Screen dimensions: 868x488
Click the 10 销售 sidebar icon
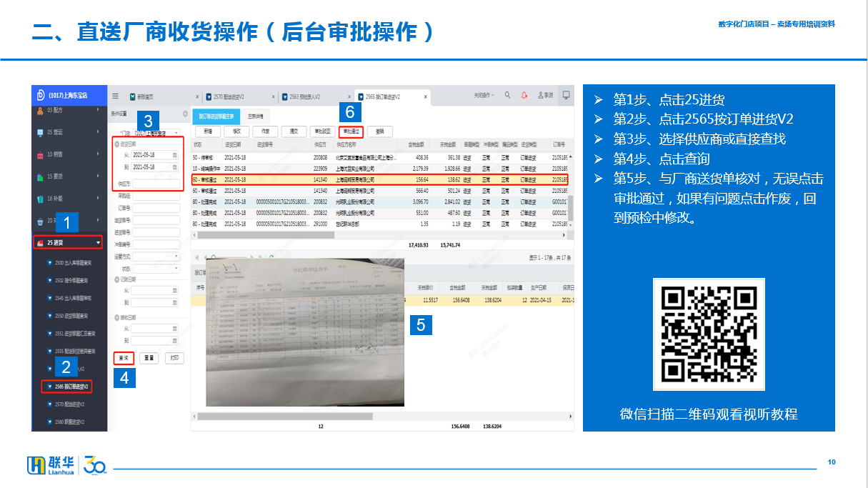tap(39, 154)
